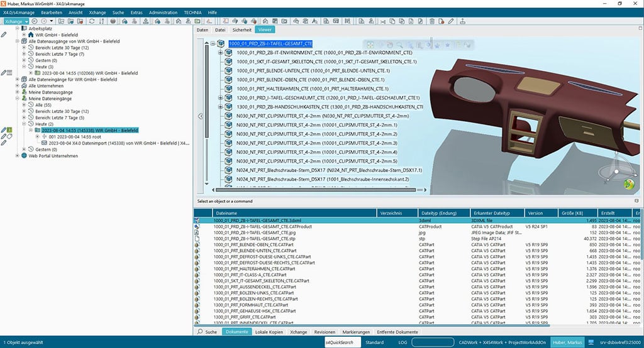Image resolution: width=644 pixels, height=348 pixels.
Task: Click the root product icon in the viewer tree
Action: (x=221, y=43)
